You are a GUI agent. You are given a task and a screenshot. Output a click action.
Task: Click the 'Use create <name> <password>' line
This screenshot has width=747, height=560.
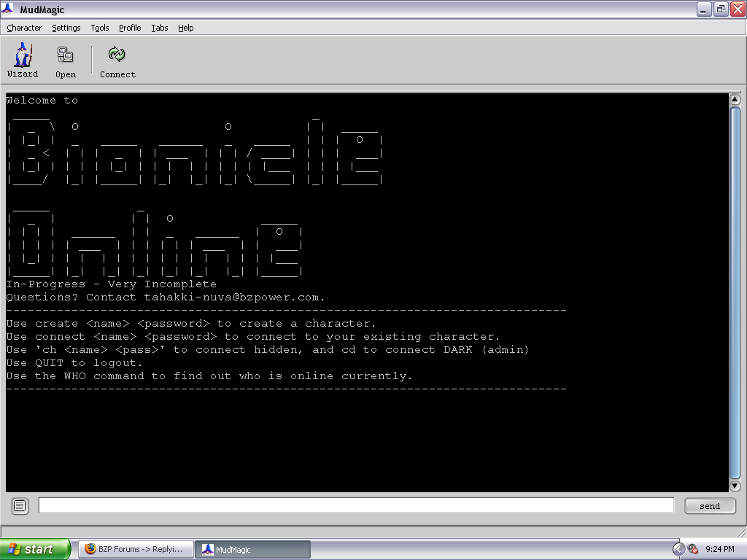(x=191, y=323)
